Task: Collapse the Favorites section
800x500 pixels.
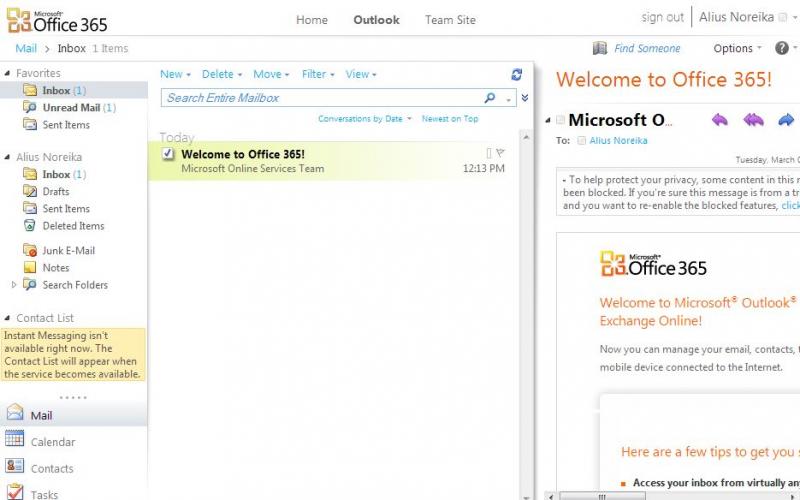Action: pyautogui.click(x=7, y=73)
